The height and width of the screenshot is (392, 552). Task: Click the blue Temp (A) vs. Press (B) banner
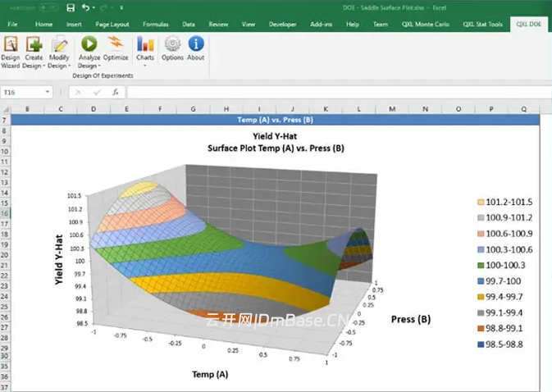click(275, 120)
